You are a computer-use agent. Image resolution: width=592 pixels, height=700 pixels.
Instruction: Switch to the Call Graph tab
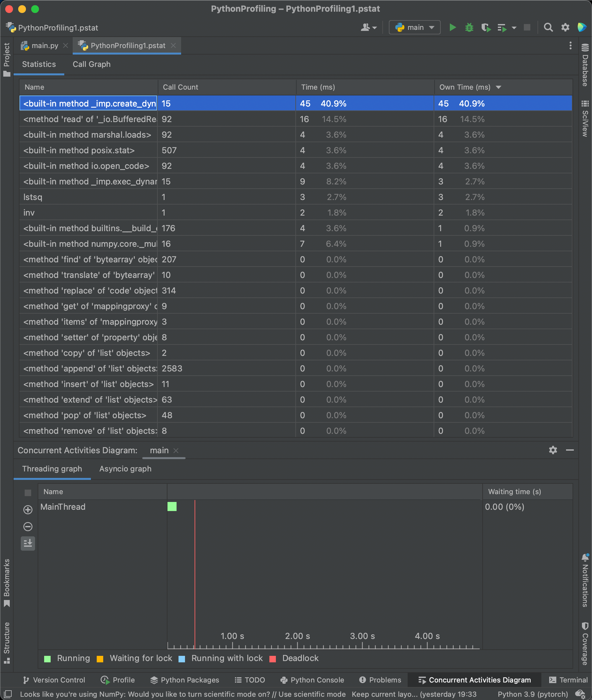pos(91,64)
